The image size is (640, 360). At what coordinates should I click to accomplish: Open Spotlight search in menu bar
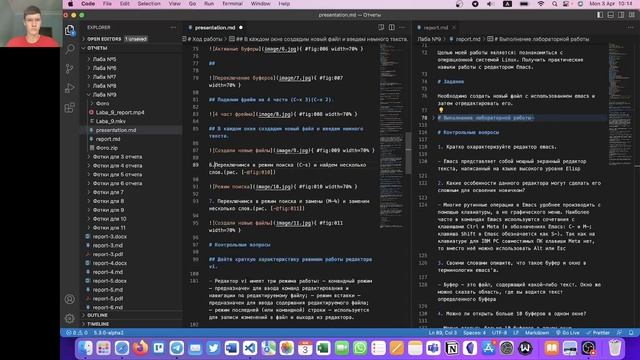tap(554, 4)
